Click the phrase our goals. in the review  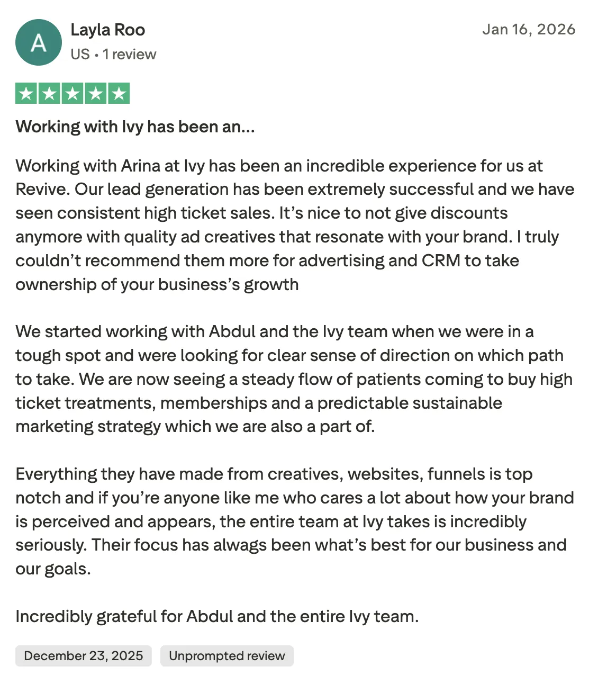point(53,569)
